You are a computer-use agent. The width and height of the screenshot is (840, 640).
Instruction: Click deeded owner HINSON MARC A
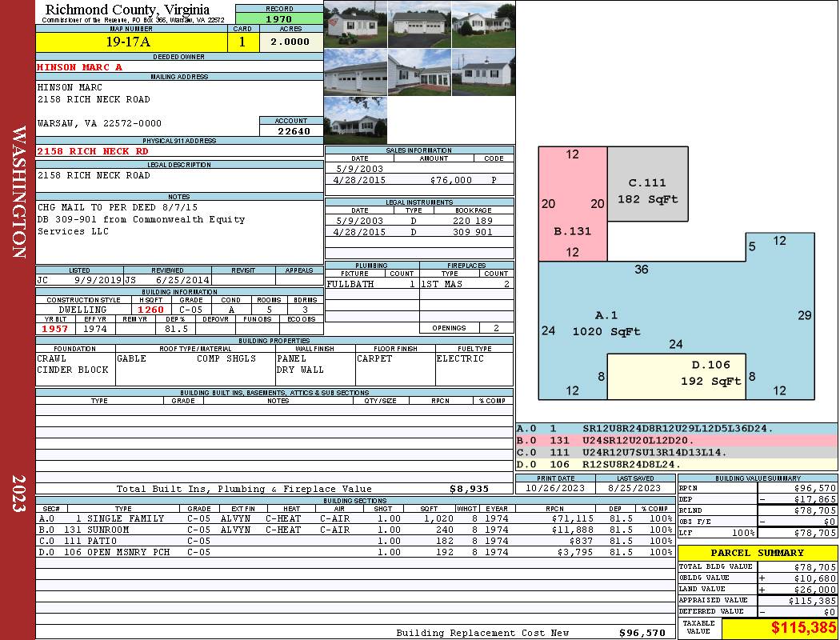(79, 67)
